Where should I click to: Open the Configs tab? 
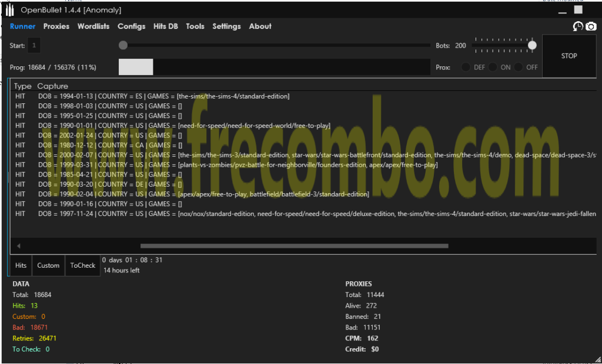132,26
